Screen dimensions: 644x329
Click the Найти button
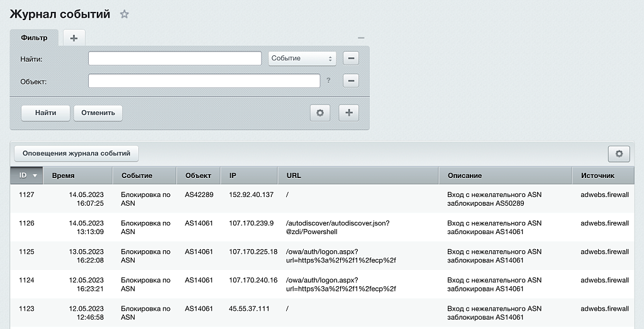click(x=45, y=113)
